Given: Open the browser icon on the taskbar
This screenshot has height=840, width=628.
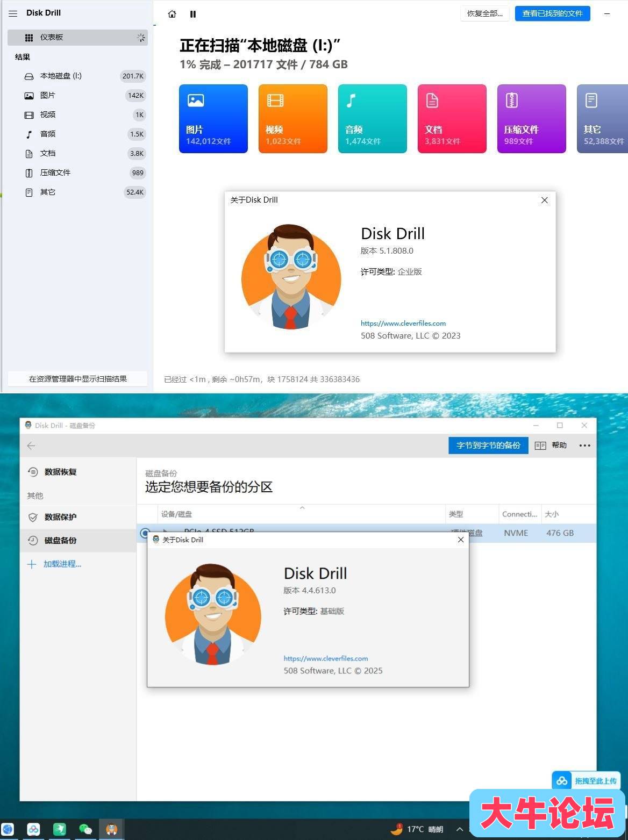Looking at the screenshot, I should point(8,829).
